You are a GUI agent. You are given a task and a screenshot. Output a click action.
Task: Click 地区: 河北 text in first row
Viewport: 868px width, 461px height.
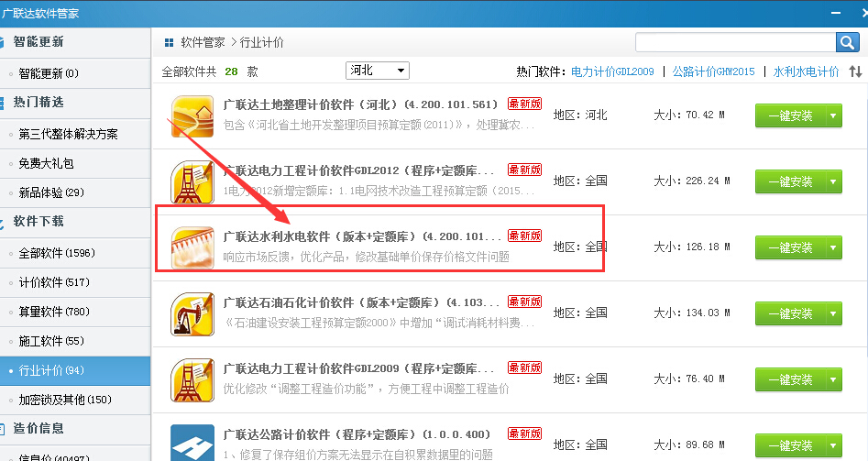pos(580,115)
